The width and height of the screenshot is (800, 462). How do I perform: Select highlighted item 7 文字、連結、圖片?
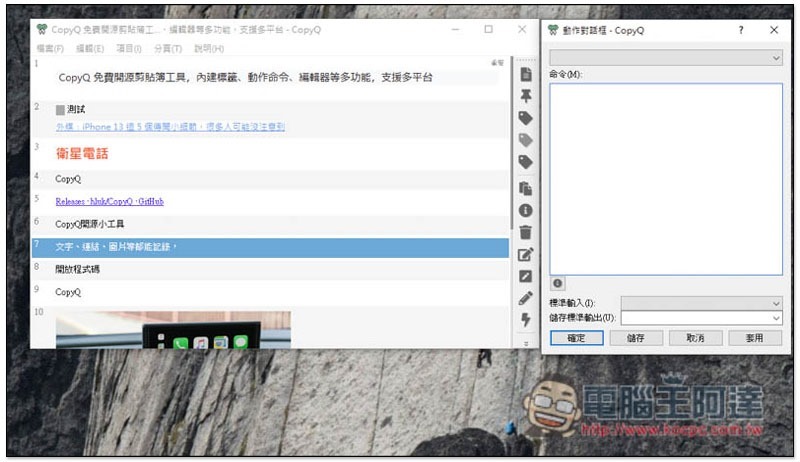pos(270,247)
